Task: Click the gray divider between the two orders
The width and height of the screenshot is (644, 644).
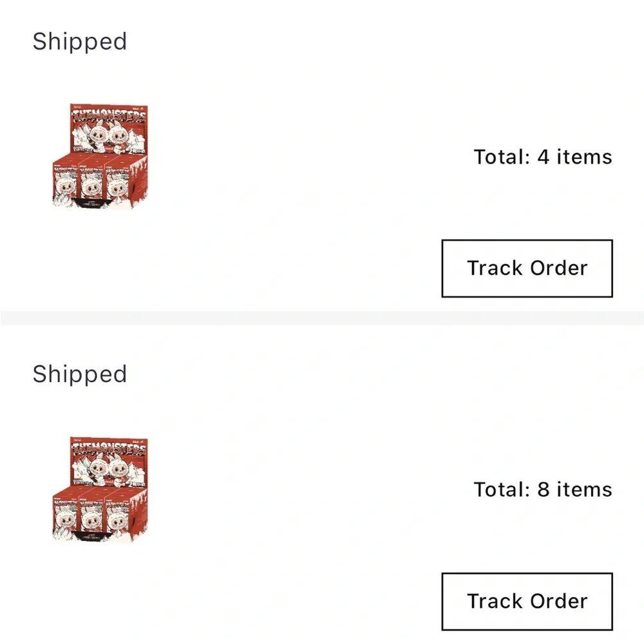Action: (322, 318)
